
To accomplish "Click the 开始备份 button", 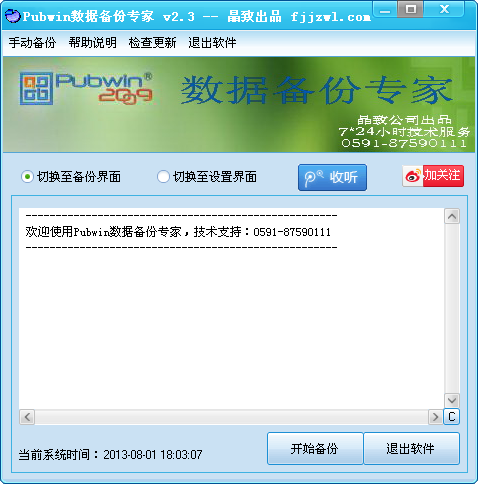I will click(x=315, y=449).
